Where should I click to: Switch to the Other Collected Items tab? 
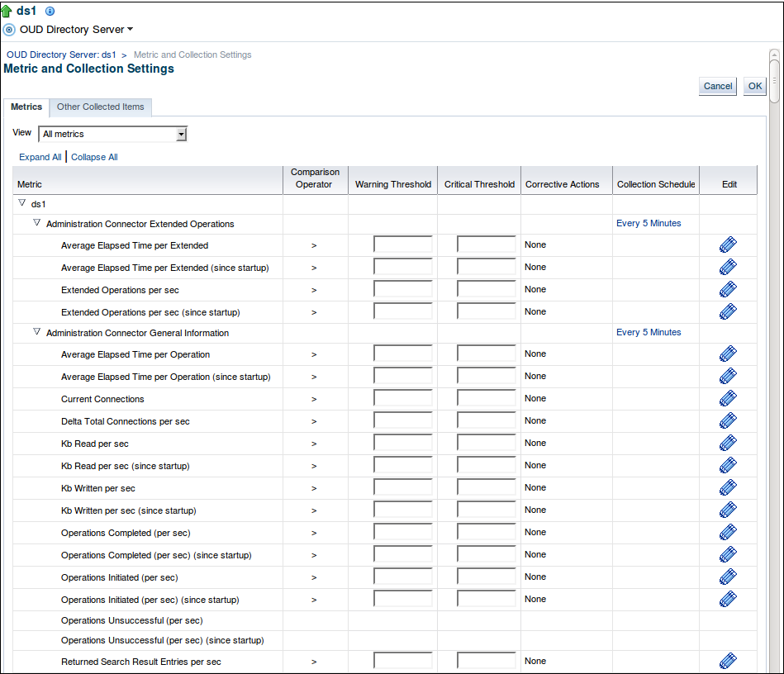tap(100, 107)
